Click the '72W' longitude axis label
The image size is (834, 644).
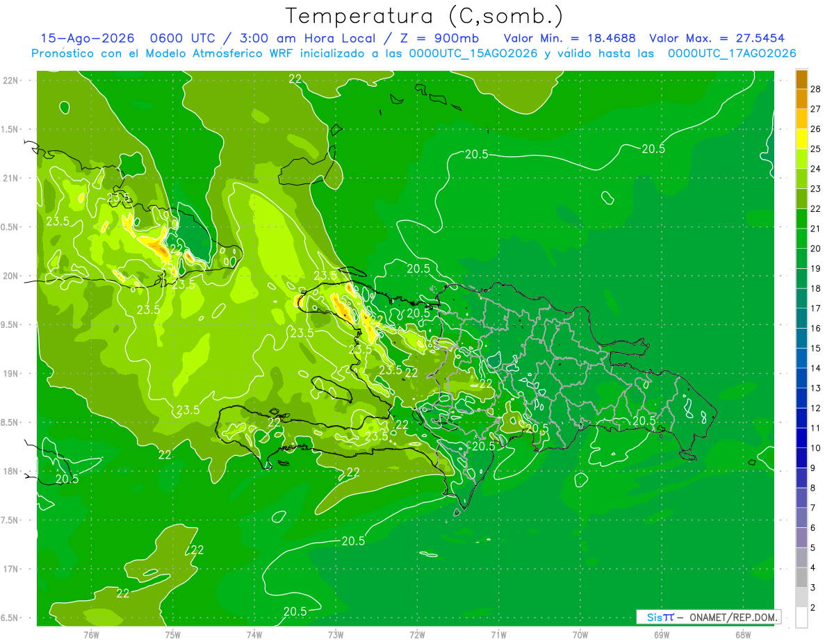tap(417, 634)
